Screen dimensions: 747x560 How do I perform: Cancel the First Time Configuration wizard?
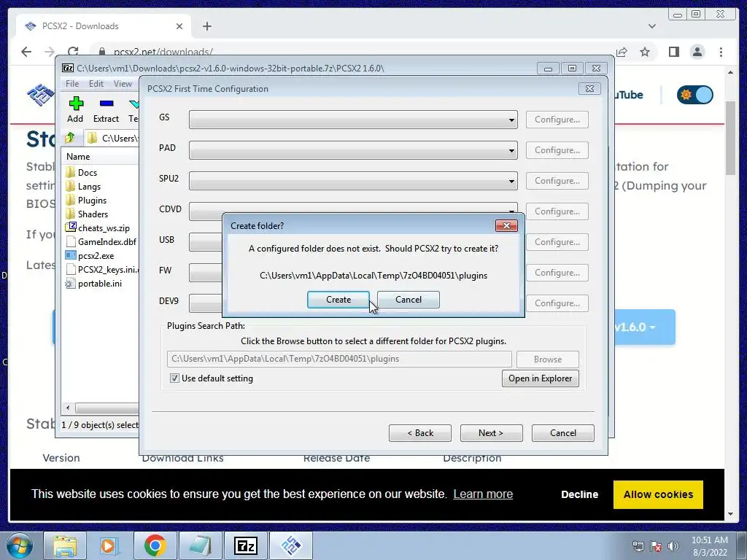click(562, 433)
